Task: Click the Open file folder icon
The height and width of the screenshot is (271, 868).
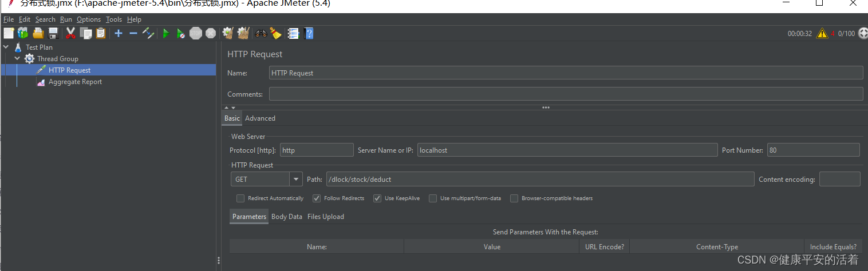Action: 38,33
